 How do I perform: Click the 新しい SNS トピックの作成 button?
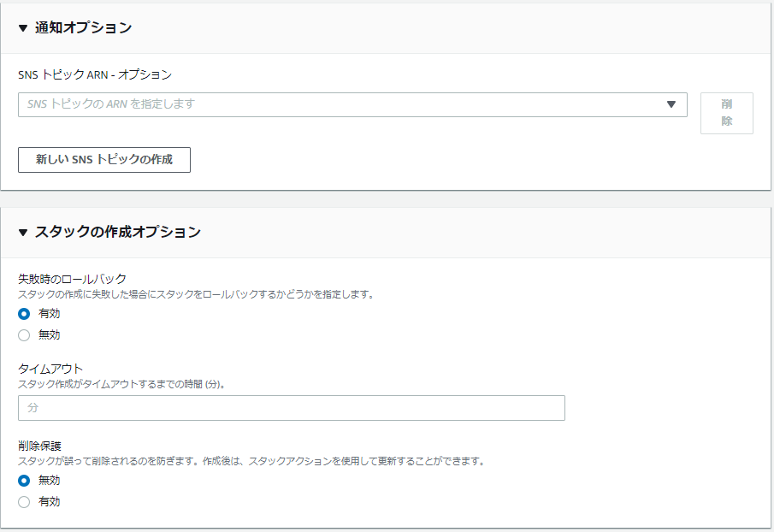coord(103,160)
